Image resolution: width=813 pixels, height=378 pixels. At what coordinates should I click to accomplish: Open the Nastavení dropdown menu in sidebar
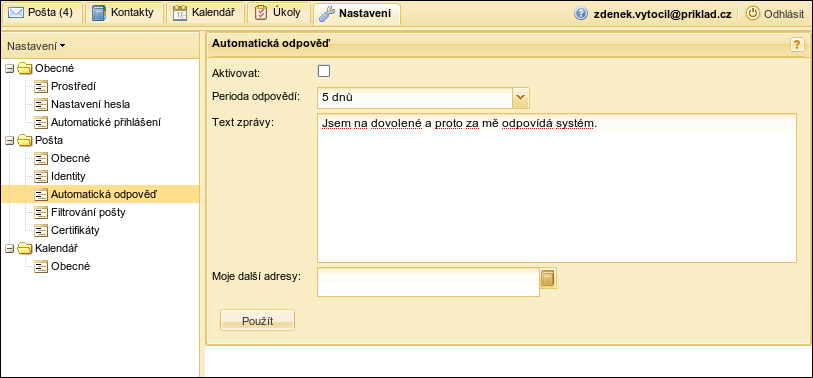(36, 46)
